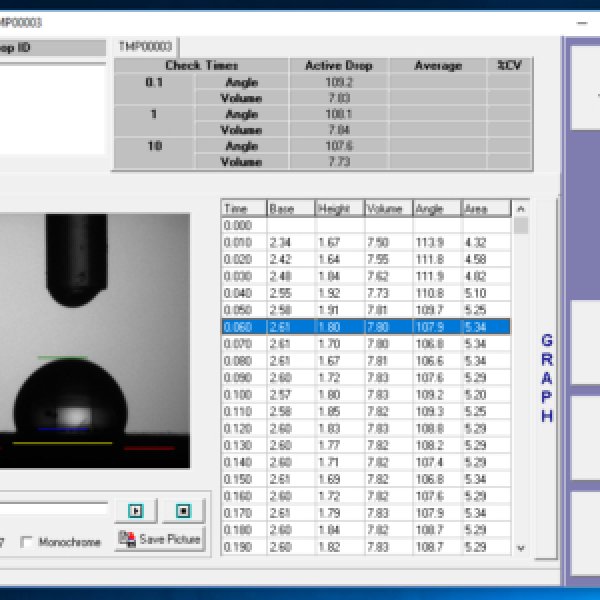Click the playback position slider bar

tap(54, 508)
